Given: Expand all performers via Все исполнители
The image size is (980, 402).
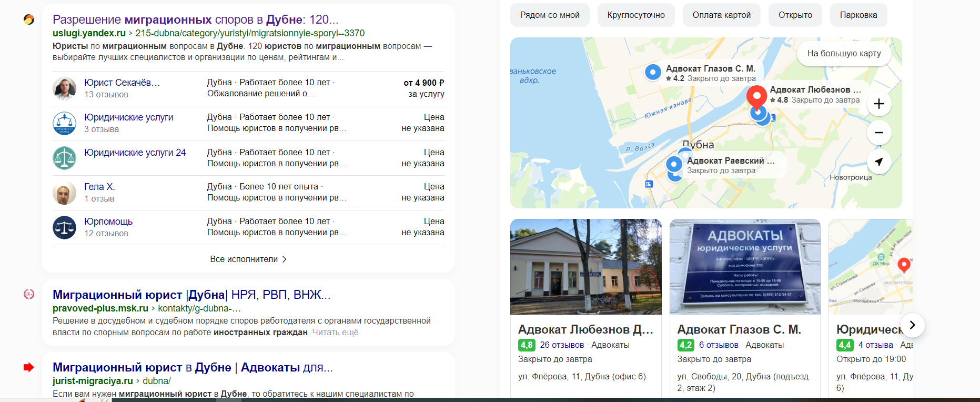Looking at the screenshot, I should 248,259.
